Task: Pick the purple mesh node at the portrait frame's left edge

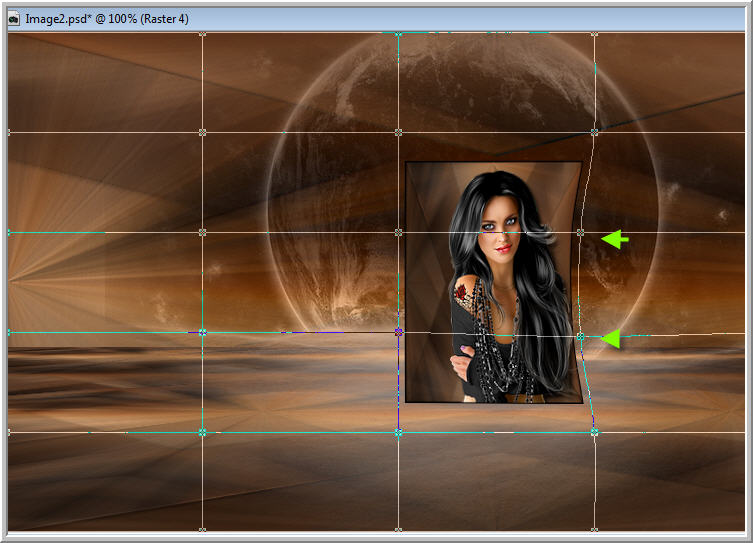Action: tap(398, 332)
